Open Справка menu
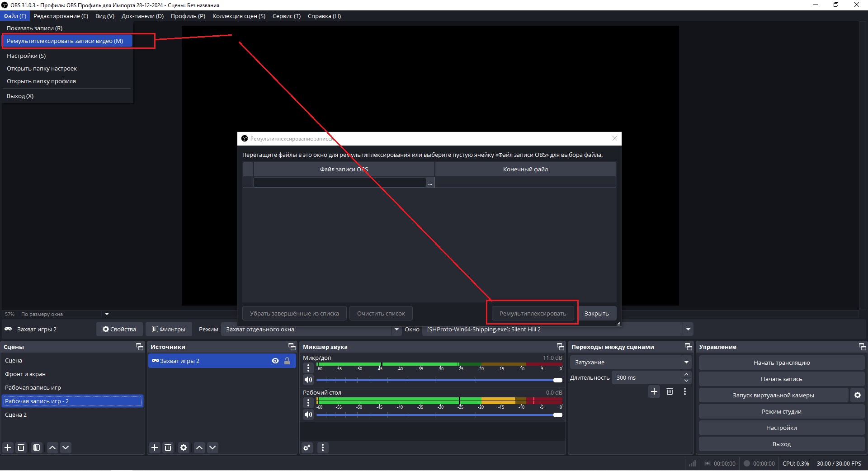This screenshot has width=868, height=471. (324, 16)
